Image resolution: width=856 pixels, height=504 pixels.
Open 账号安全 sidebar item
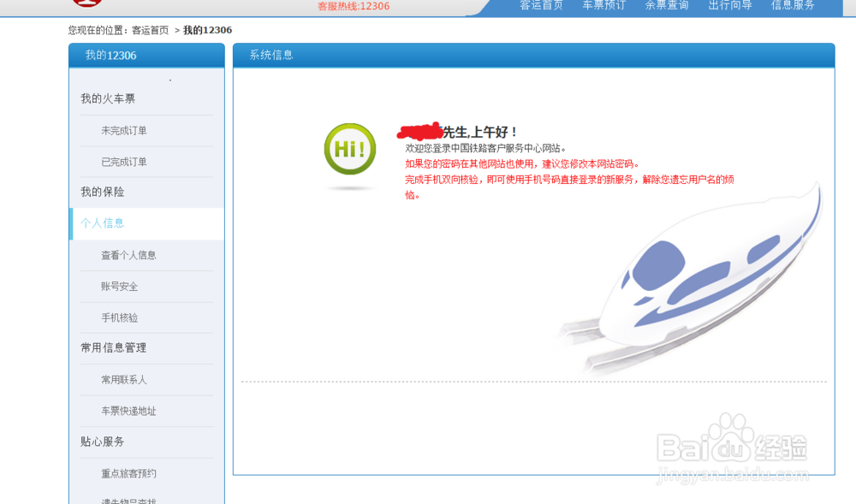120,287
